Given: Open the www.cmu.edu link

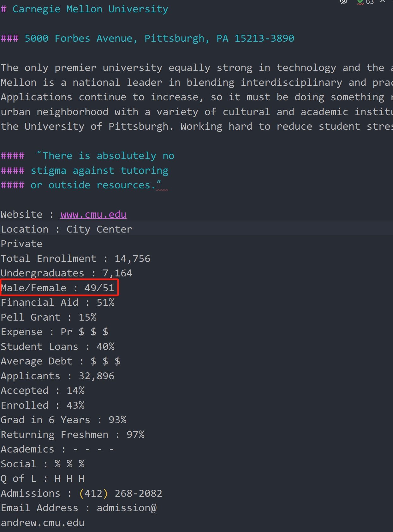Looking at the screenshot, I should (93, 215).
